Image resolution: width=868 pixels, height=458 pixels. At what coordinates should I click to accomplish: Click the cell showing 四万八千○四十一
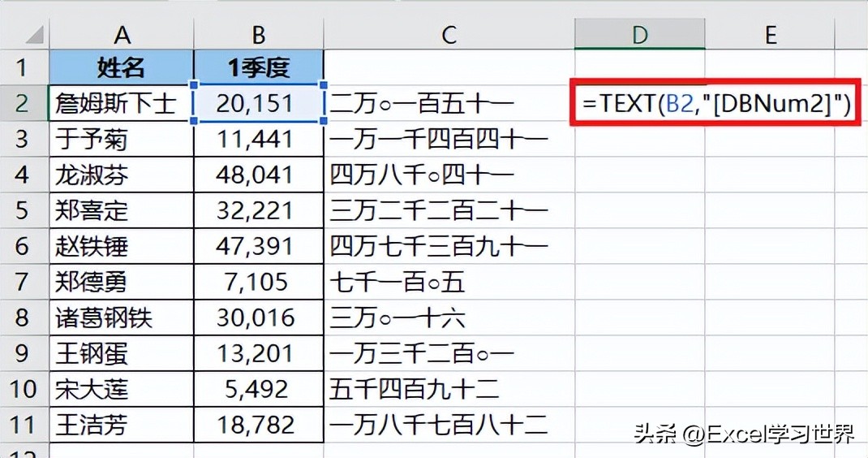[449, 175]
